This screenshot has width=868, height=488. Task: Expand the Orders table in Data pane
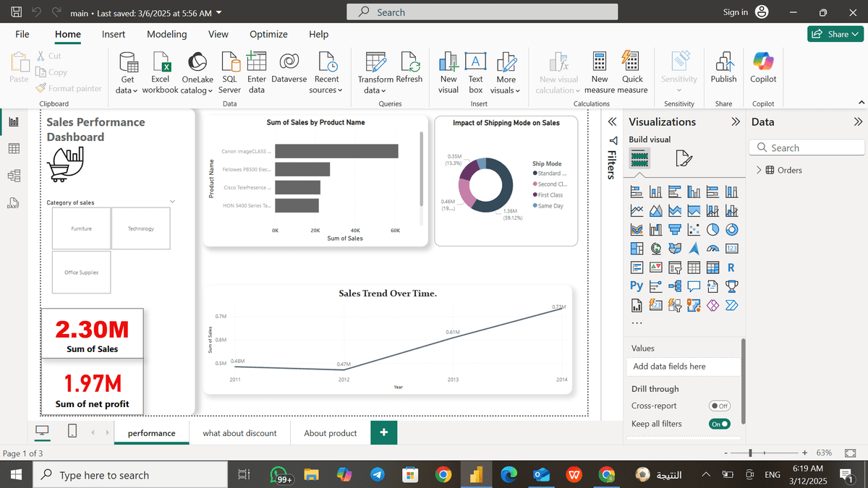(x=759, y=171)
